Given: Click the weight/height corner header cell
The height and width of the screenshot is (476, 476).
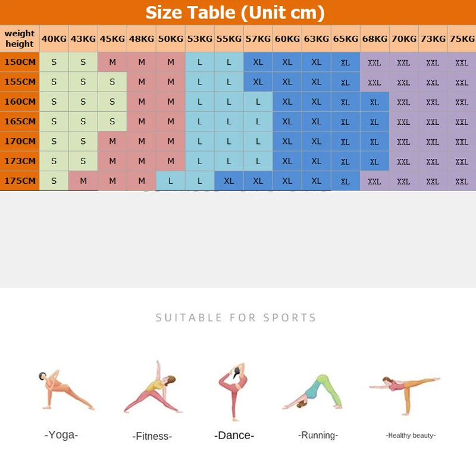Looking at the screenshot, I should coord(20,39).
